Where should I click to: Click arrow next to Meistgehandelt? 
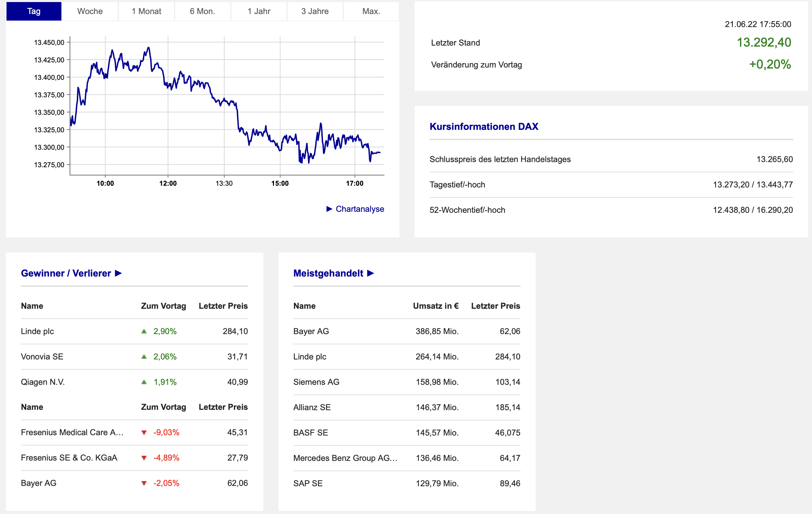pyautogui.click(x=371, y=273)
